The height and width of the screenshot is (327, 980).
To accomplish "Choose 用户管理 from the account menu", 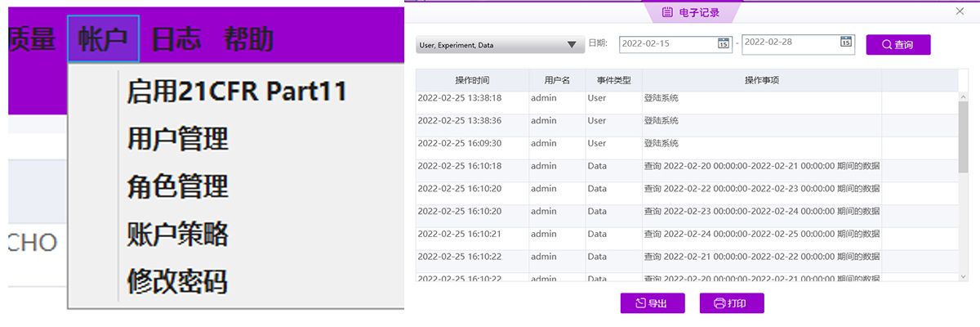I will coord(178,138).
